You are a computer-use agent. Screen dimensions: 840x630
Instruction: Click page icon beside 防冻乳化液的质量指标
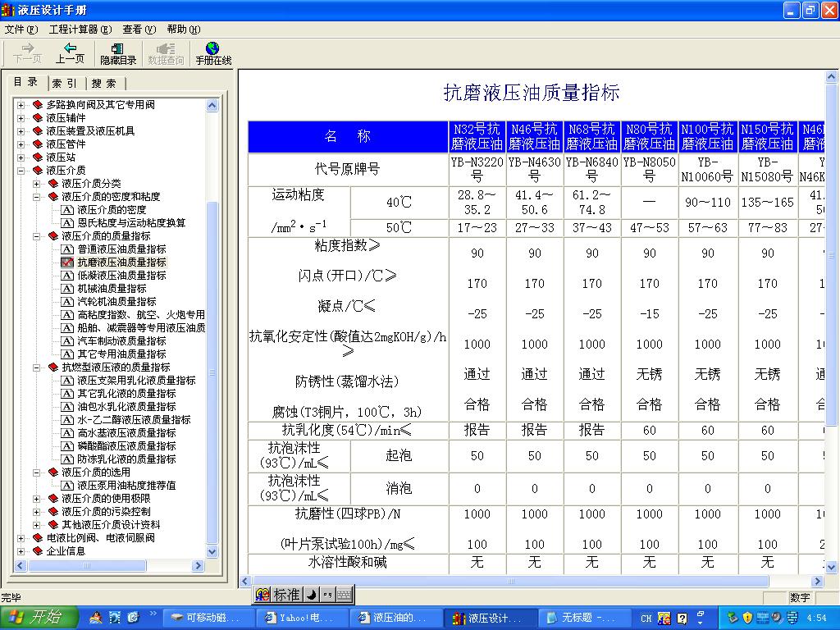tap(67, 459)
